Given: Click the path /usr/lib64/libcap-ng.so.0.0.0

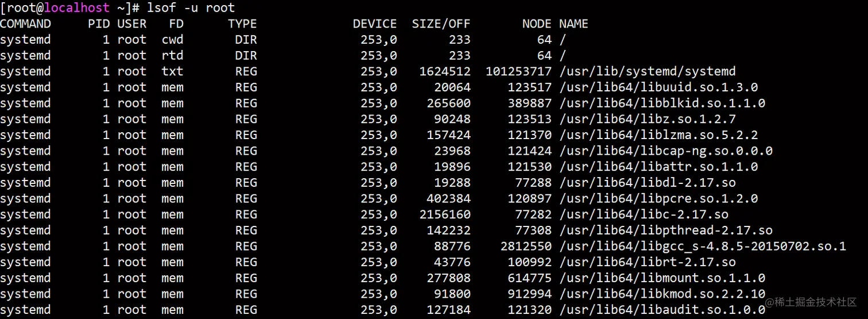Looking at the screenshot, I should [x=665, y=151].
